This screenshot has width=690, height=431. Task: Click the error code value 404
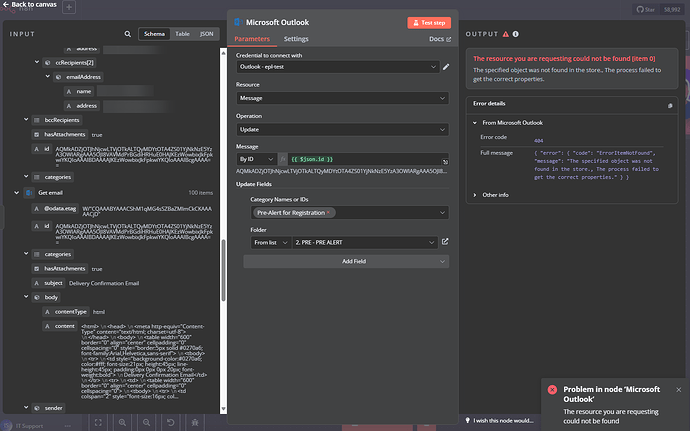539,140
